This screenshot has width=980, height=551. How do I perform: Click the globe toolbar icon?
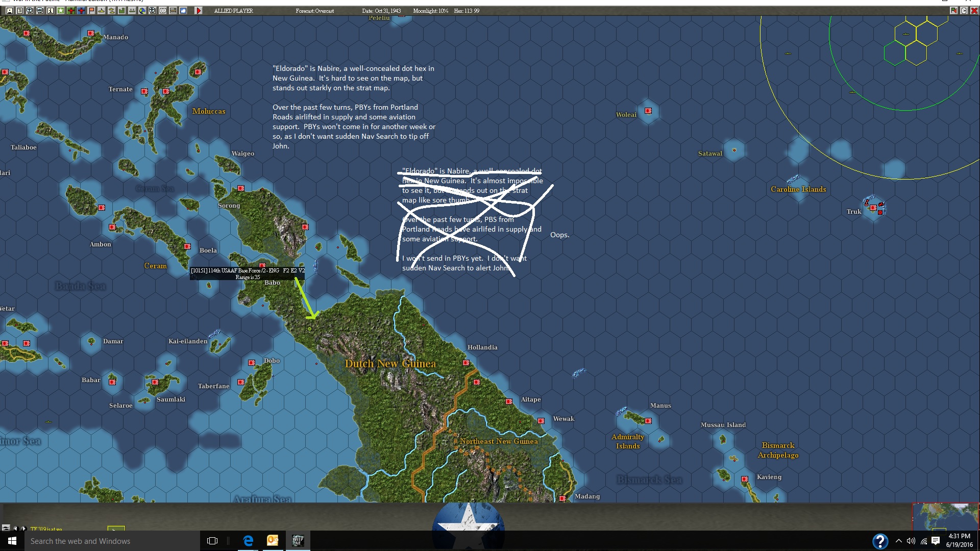[142, 11]
